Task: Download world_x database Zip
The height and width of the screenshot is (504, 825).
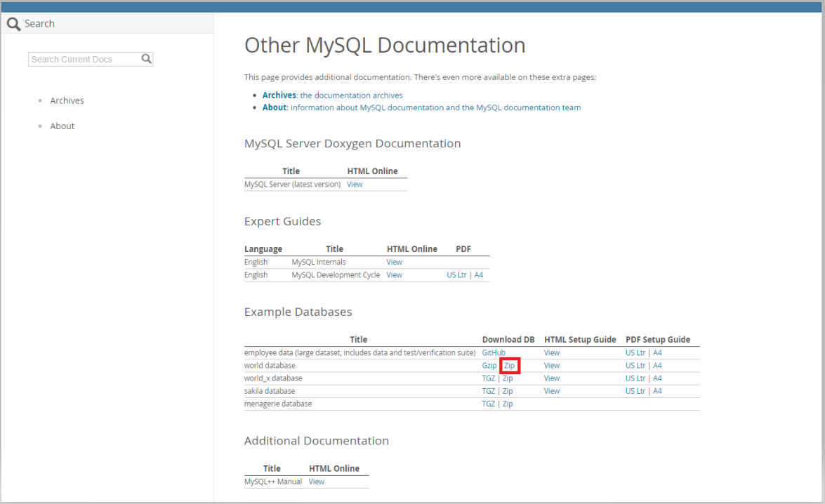Action: point(508,378)
